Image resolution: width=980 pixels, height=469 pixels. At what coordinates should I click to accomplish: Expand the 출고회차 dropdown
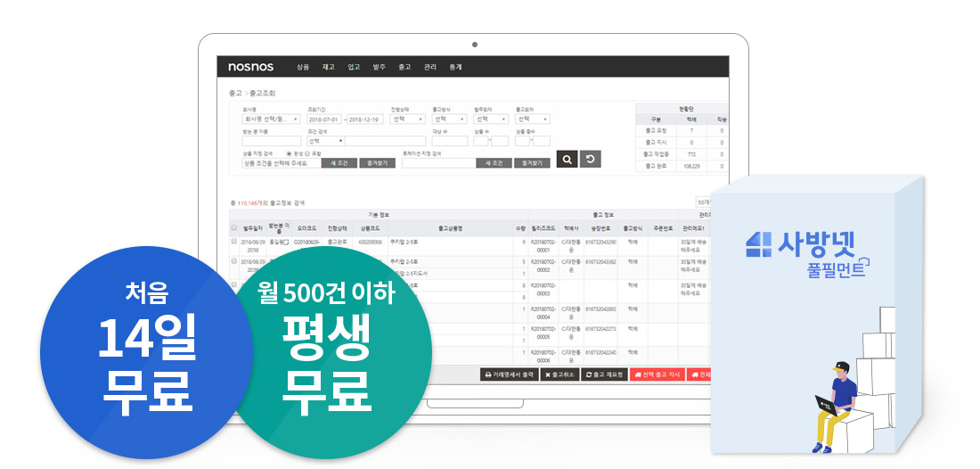533,119
